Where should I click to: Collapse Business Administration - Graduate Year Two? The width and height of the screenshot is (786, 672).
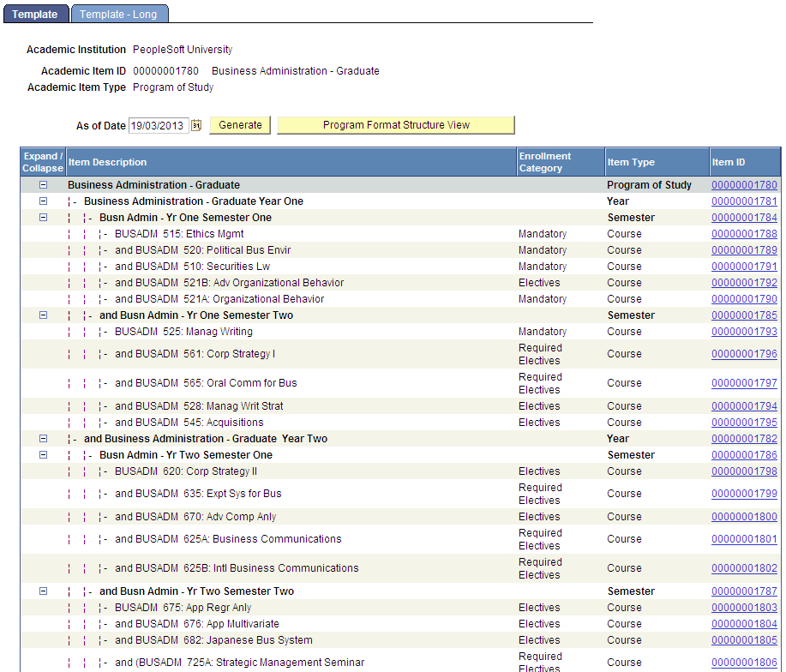[43, 438]
